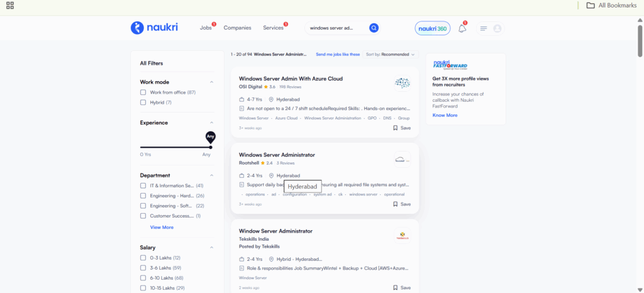Viewport: 644px width, 293px height.
Task: Open browser tab groups grid icon
Action: (10, 6)
